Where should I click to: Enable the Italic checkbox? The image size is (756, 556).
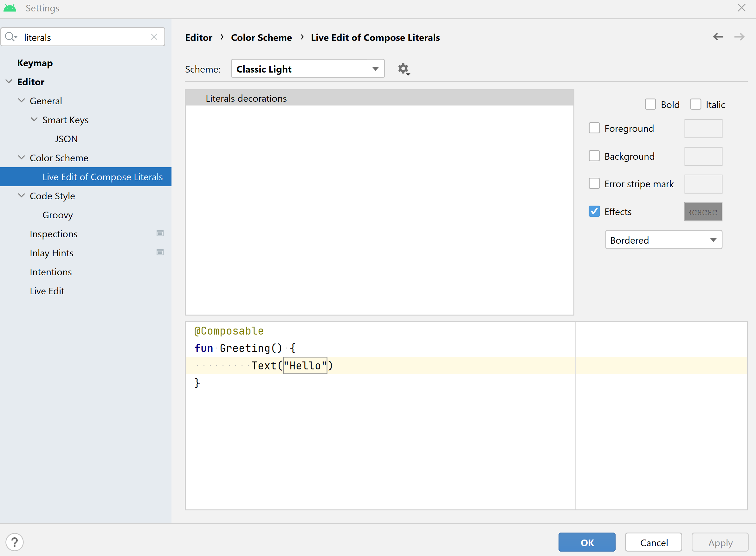[695, 104]
